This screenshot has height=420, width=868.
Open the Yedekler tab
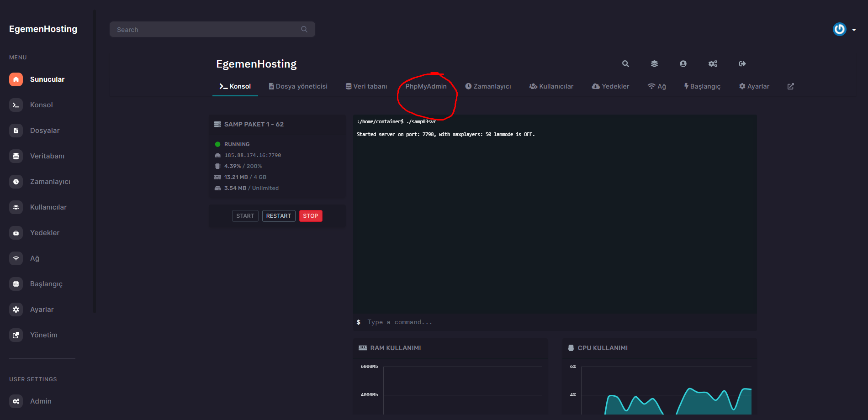(x=610, y=86)
